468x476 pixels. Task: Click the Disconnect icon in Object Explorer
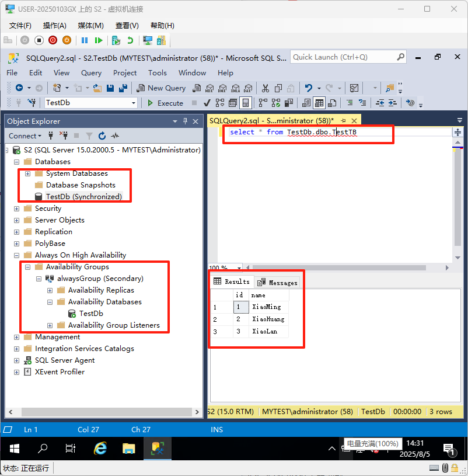point(64,135)
